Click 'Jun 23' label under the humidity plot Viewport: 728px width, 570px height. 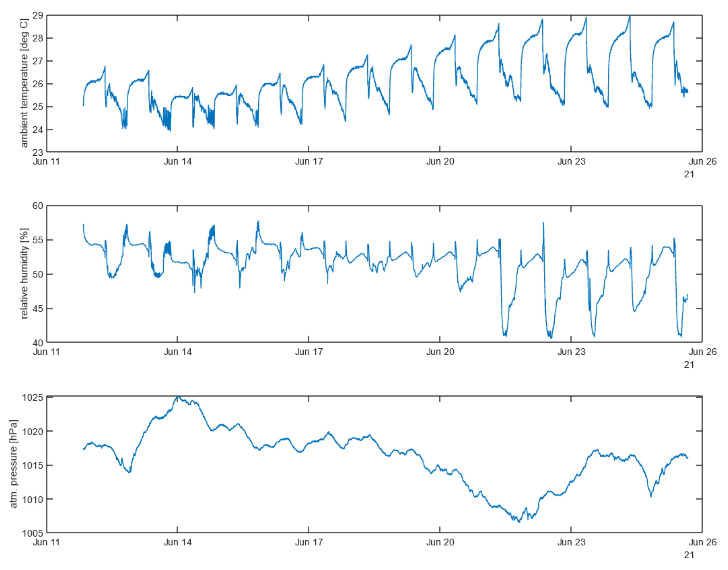coord(571,352)
